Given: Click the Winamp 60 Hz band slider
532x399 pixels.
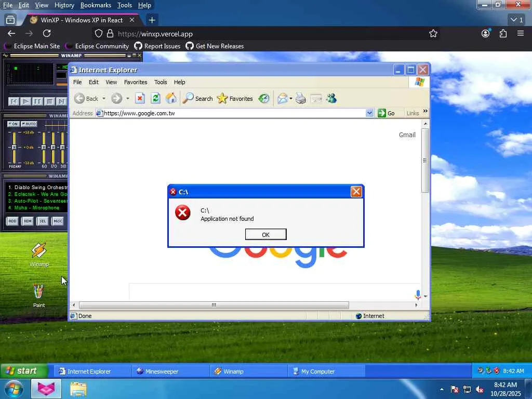Looking at the screenshot, I should coord(44,147).
